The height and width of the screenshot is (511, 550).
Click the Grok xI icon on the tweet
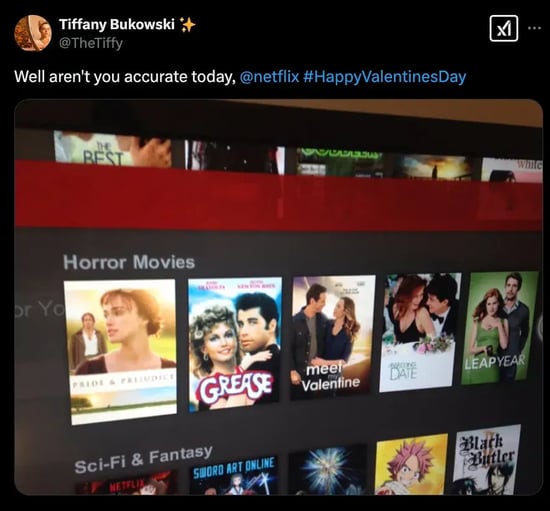coord(504,28)
